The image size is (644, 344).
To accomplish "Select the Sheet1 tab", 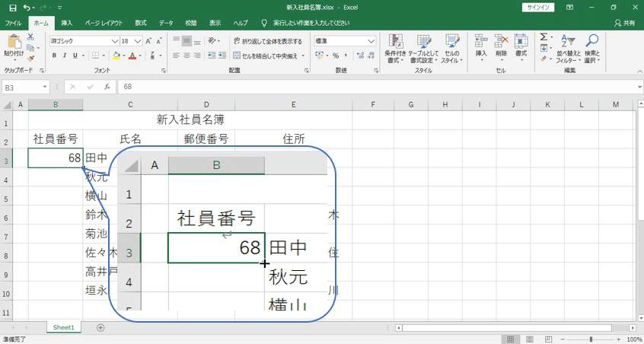I will (x=64, y=327).
